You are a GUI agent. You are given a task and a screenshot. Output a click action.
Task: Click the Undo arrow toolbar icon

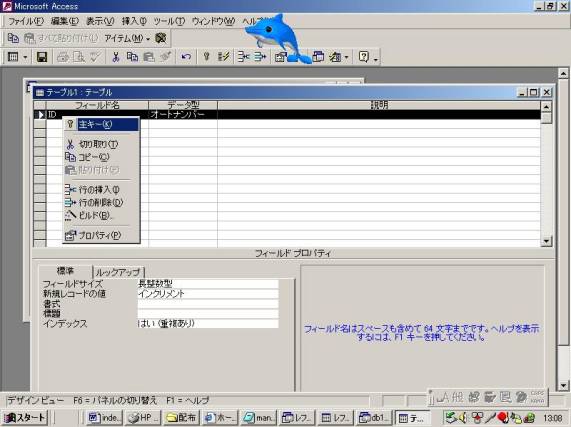[x=186, y=57]
